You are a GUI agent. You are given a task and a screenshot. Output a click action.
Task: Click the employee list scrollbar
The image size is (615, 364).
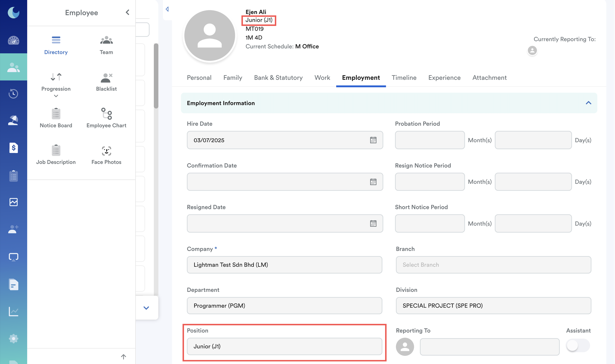[156, 76]
